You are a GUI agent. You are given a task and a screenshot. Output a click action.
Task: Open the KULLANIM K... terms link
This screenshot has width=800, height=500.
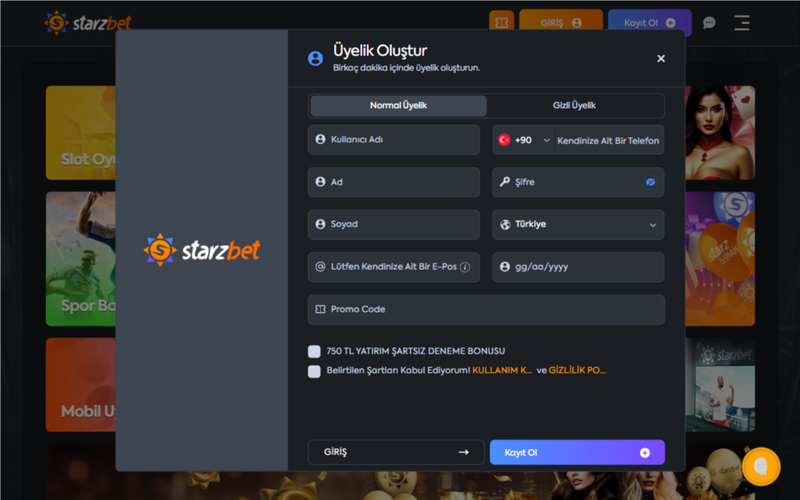point(502,370)
